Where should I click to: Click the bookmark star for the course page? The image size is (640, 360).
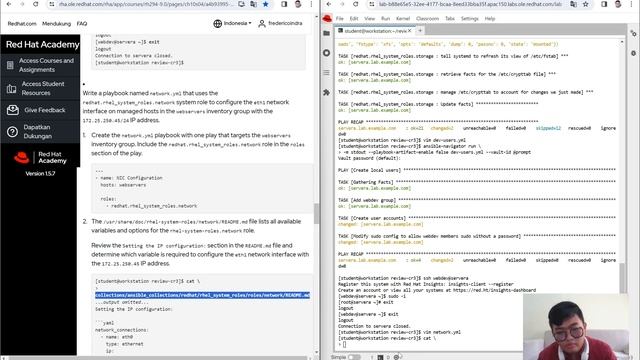[x=266, y=4]
